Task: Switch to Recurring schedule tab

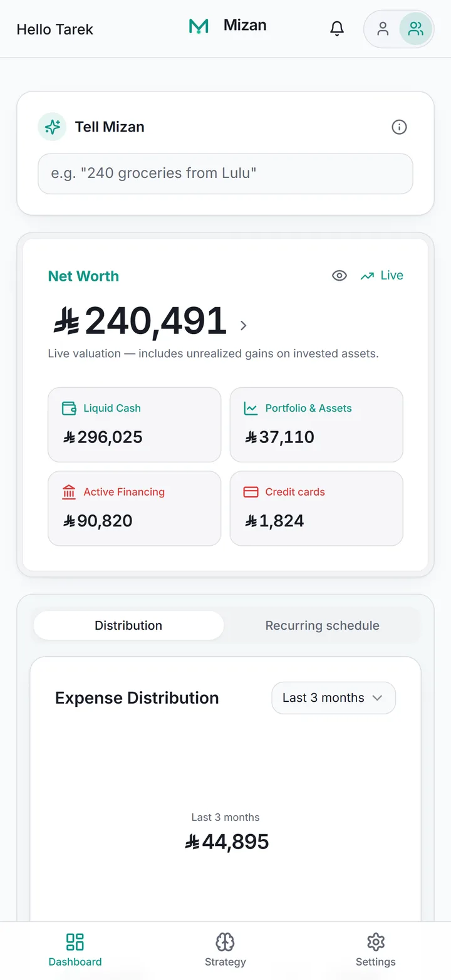Action: click(x=322, y=625)
